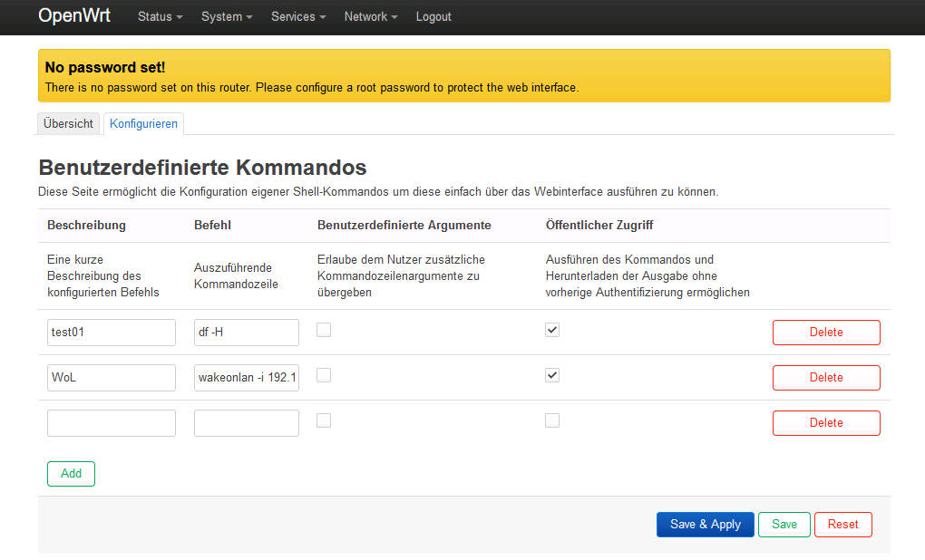Uncheck public access for WoL
Image resolution: width=925 pixels, height=560 pixels.
pyautogui.click(x=552, y=375)
